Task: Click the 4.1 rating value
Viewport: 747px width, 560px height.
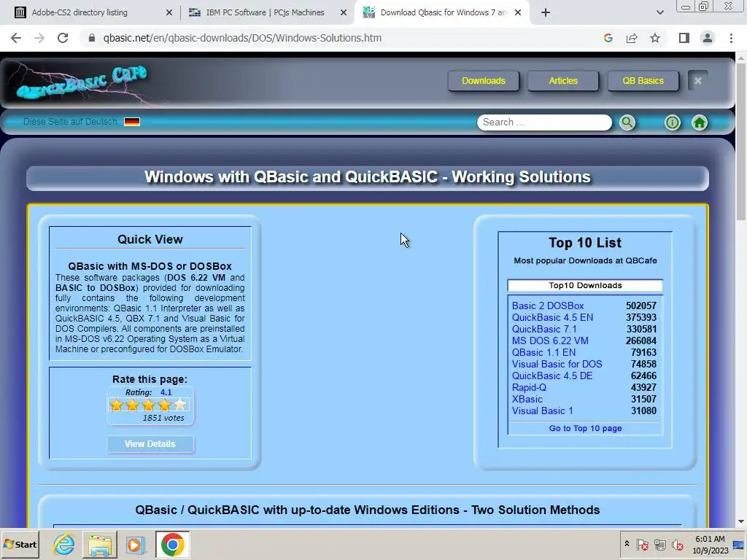Action: coord(166,392)
